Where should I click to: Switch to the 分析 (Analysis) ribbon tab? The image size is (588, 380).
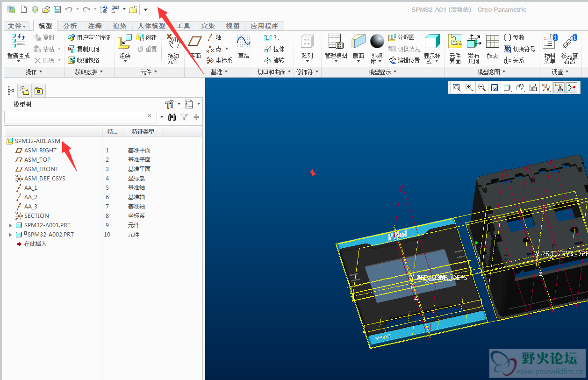point(70,26)
